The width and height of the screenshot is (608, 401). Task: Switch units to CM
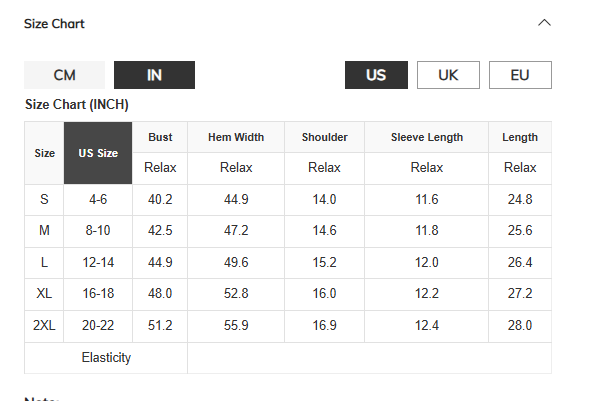tap(64, 75)
